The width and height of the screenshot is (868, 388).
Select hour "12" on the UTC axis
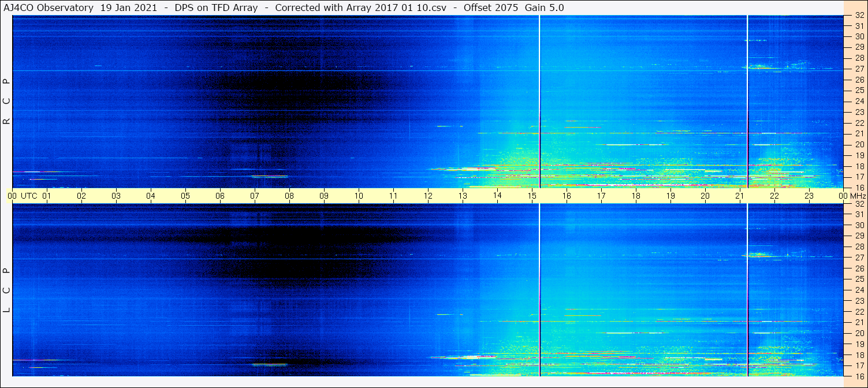click(x=428, y=196)
